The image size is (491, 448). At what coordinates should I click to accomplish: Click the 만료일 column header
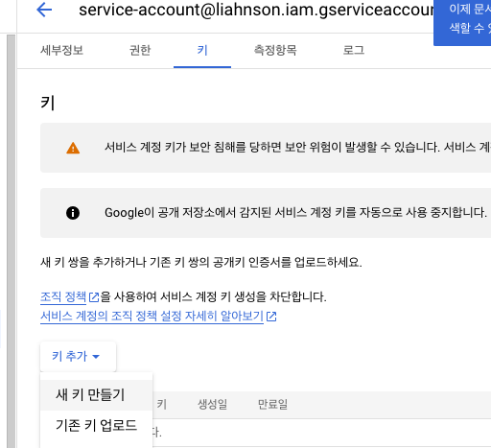[272, 404]
